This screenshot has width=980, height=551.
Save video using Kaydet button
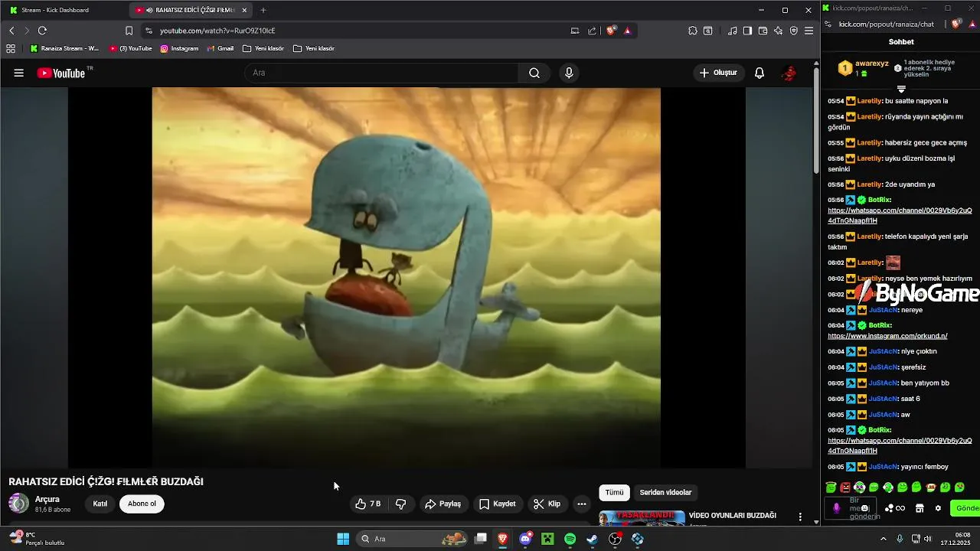[x=497, y=504]
